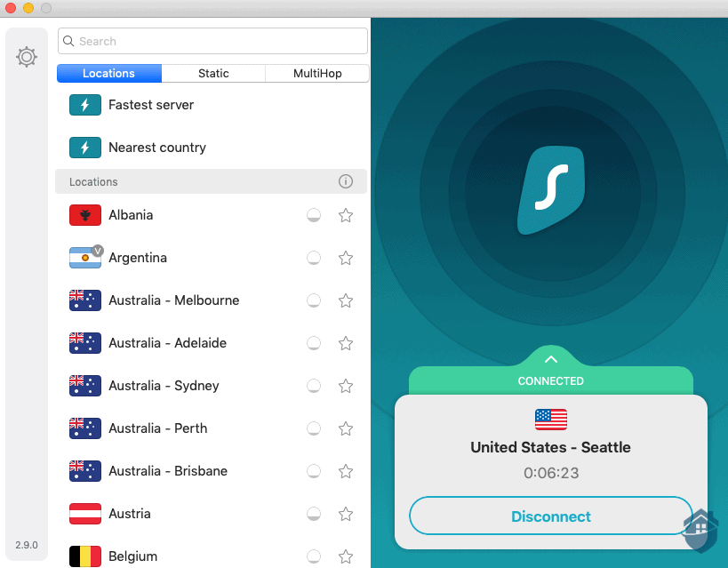Viewport: 728px width, 568px height.
Task: Click Australia - Perth load indicator
Action: pyautogui.click(x=314, y=428)
